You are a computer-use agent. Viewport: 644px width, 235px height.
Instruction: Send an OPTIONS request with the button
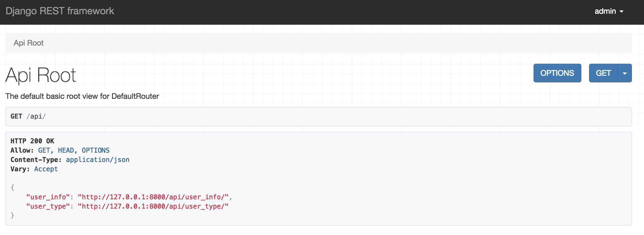click(x=557, y=73)
